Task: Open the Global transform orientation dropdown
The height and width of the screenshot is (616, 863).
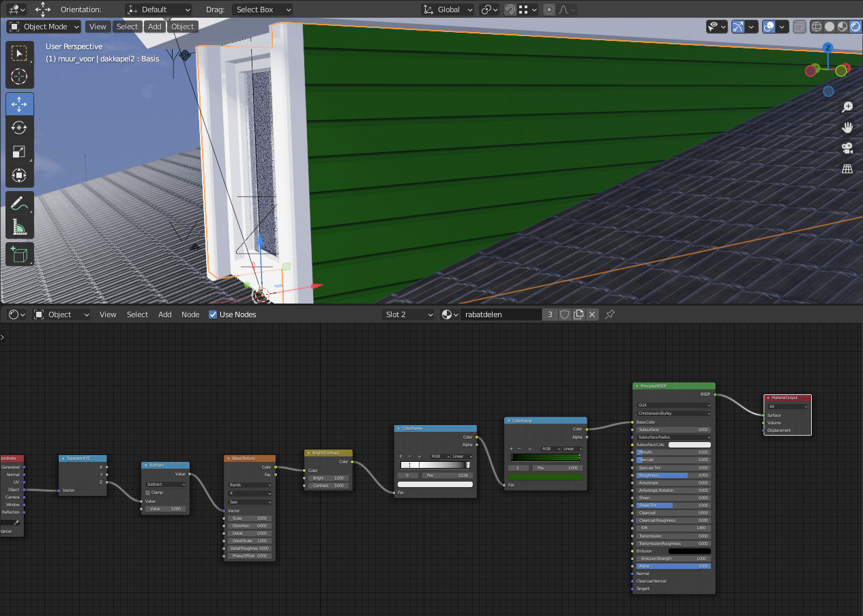Action: pyautogui.click(x=448, y=10)
